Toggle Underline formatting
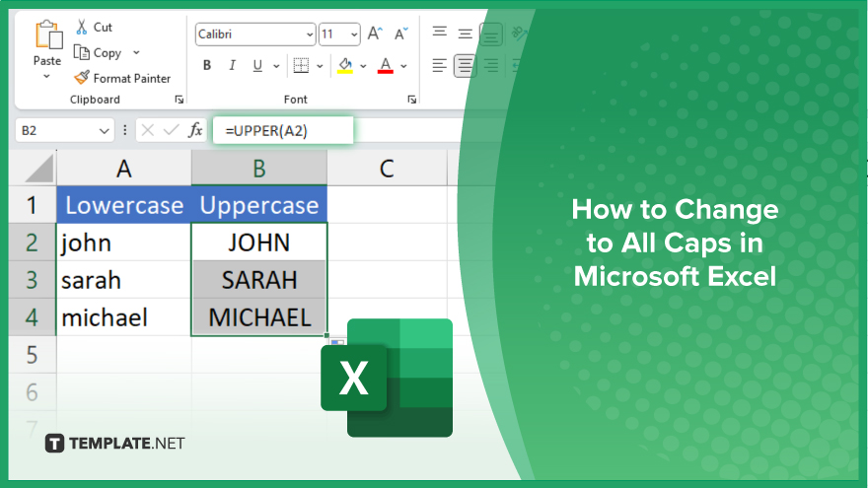Viewport: 868px width, 488px height. [257, 65]
